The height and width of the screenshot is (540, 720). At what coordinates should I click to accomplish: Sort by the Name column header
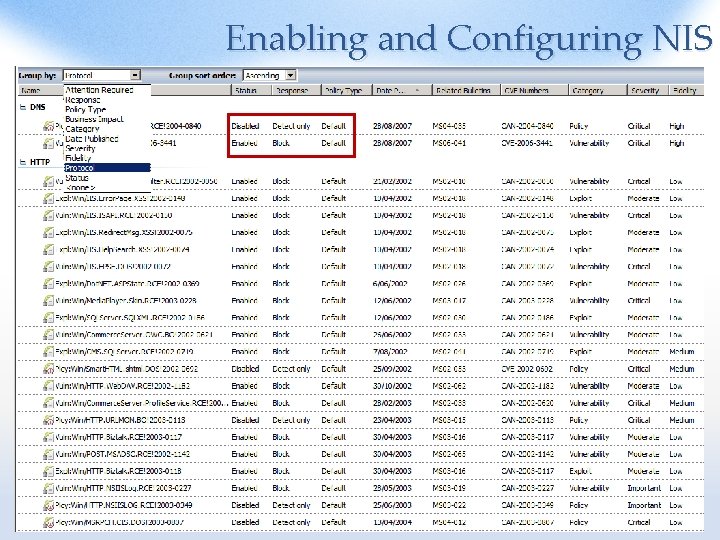[x=40, y=90]
